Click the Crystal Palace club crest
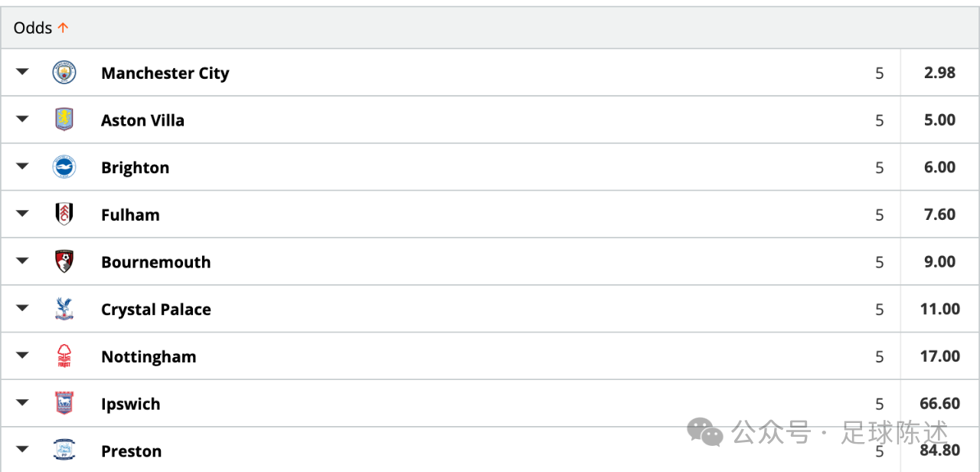Screen dimensions: 980x472 pos(64,309)
